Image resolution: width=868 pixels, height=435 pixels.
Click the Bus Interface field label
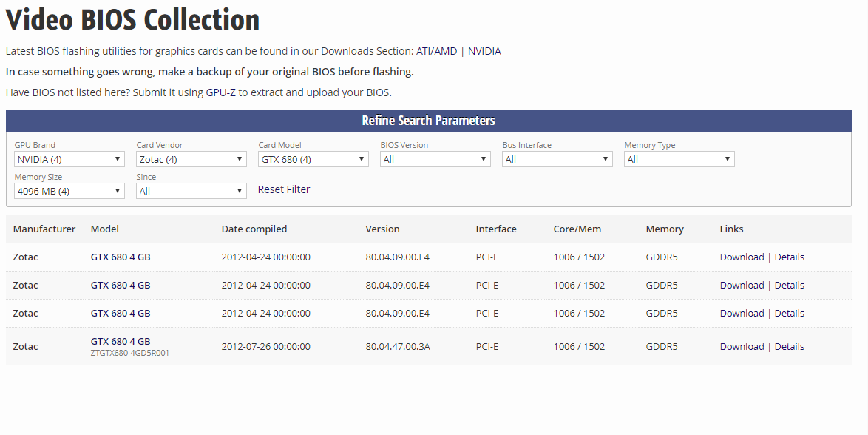click(527, 145)
